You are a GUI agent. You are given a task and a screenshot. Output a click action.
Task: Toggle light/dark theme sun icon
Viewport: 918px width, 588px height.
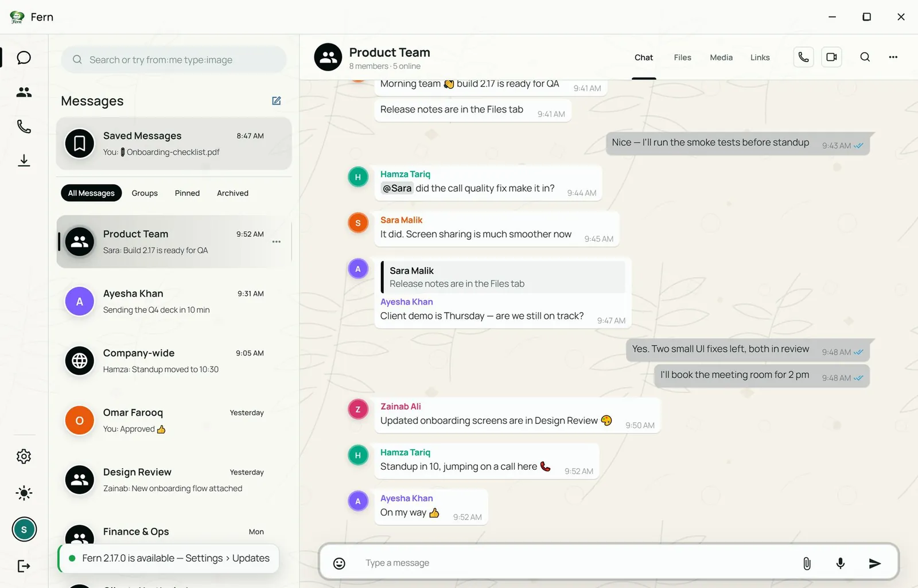pyautogui.click(x=24, y=493)
